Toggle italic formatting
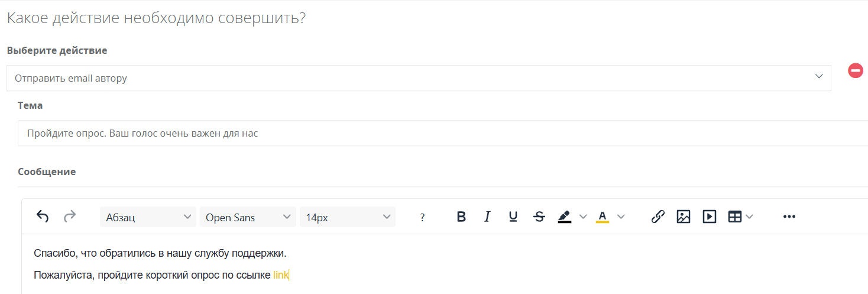The width and height of the screenshot is (868, 294). [x=487, y=217]
